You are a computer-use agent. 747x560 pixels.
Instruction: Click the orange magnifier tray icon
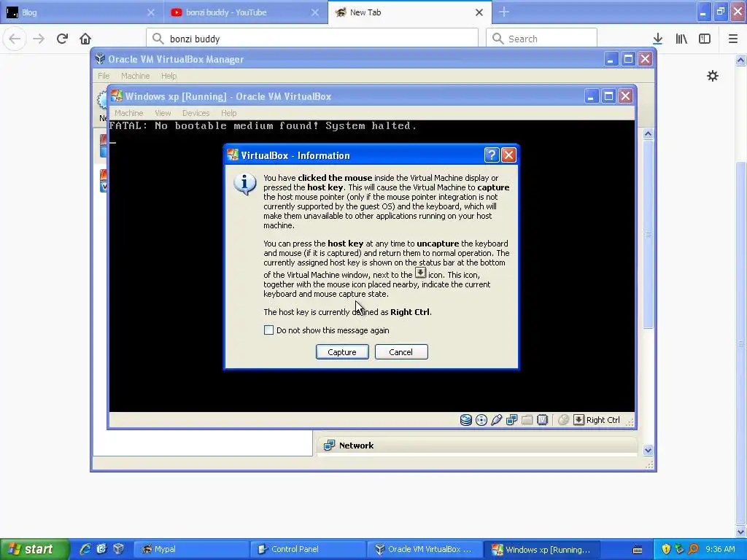click(x=693, y=549)
